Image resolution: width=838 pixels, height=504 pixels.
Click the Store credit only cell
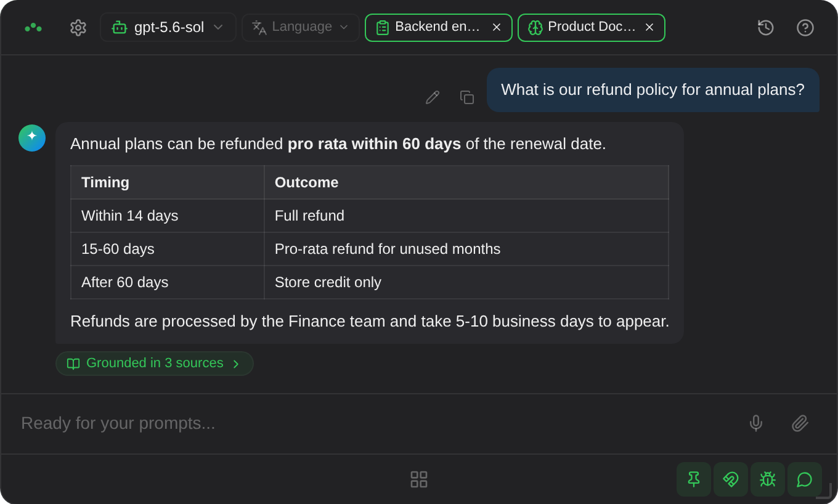point(466,282)
